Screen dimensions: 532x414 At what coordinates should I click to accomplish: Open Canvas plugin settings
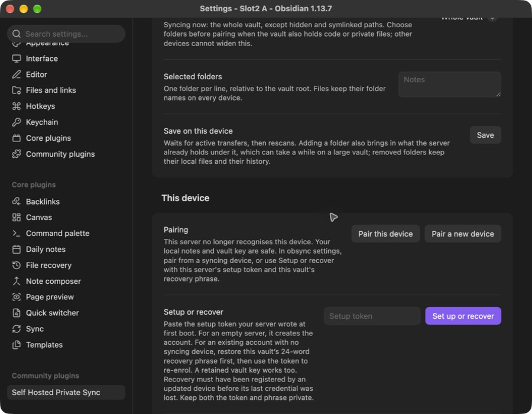tap(66, 218)
